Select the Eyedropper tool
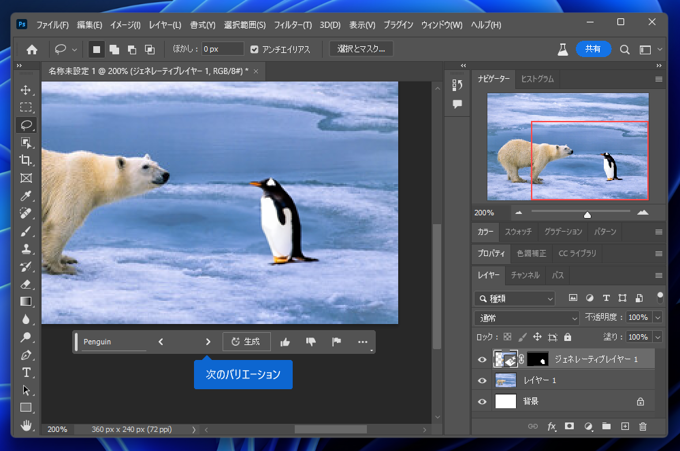680x451 pixels. pyautogui.click(x=26, y=196)
